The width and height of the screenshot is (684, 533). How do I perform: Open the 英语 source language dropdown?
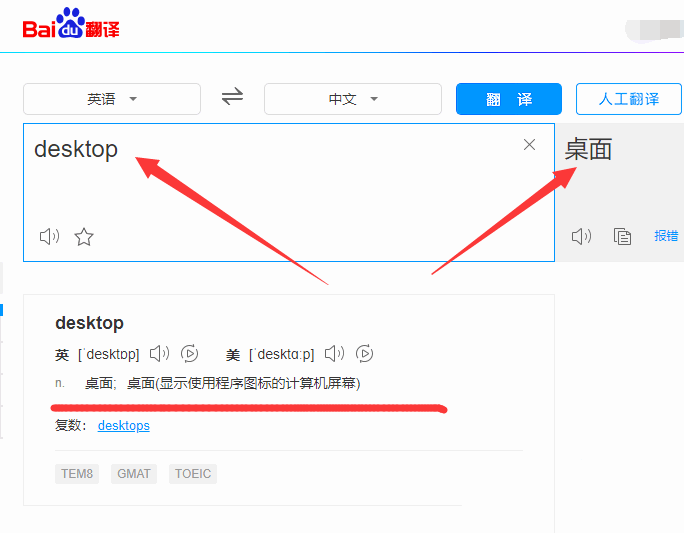pyautogui.click(x=112, y=99)
